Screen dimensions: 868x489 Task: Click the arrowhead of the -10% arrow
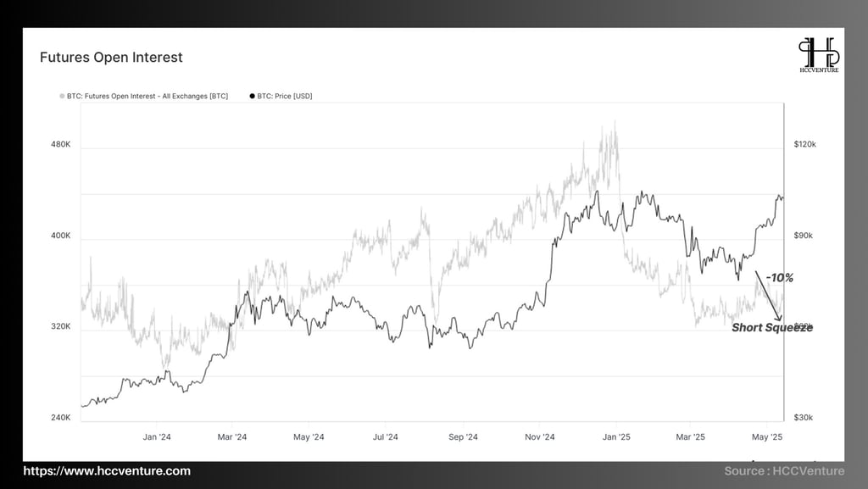click(779, 318)
